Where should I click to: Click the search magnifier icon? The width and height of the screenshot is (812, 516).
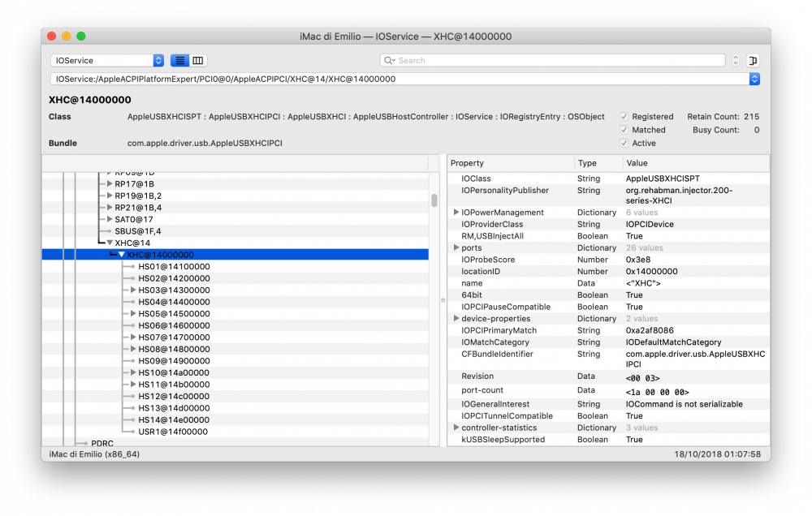389,61
